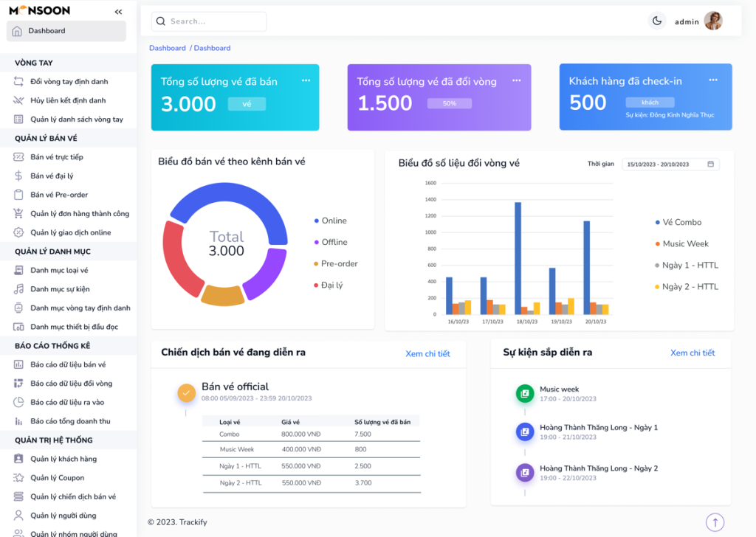Open 'Báo cáo tổng doanh thu' menu item
The height and width of the screenshot is (537, 756).
pos(70,421)
